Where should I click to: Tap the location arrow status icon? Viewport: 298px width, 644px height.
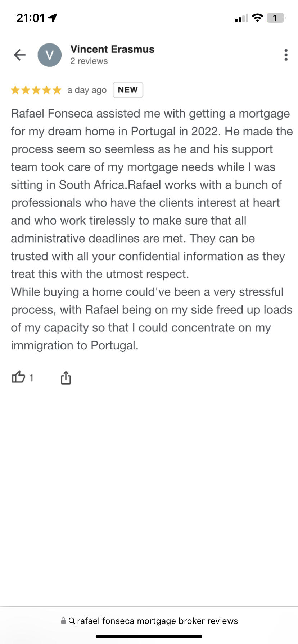53,18
